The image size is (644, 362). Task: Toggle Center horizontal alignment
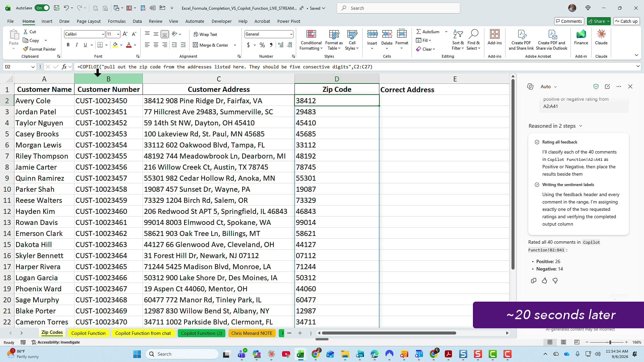[156, 45]
